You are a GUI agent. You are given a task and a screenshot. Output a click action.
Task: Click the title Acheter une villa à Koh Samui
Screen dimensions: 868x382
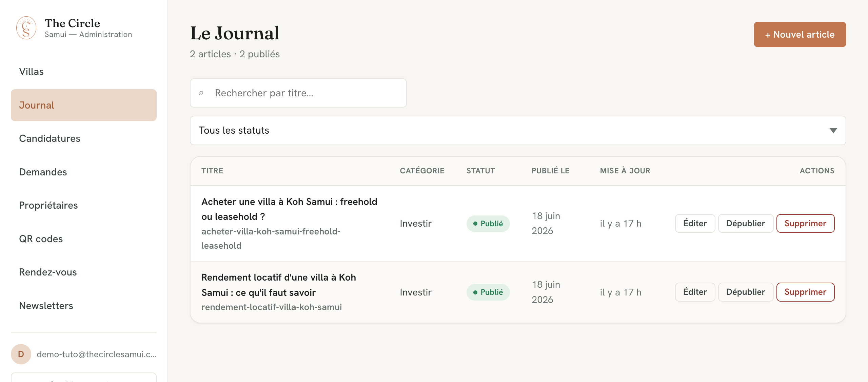click(x=289, y=209)
